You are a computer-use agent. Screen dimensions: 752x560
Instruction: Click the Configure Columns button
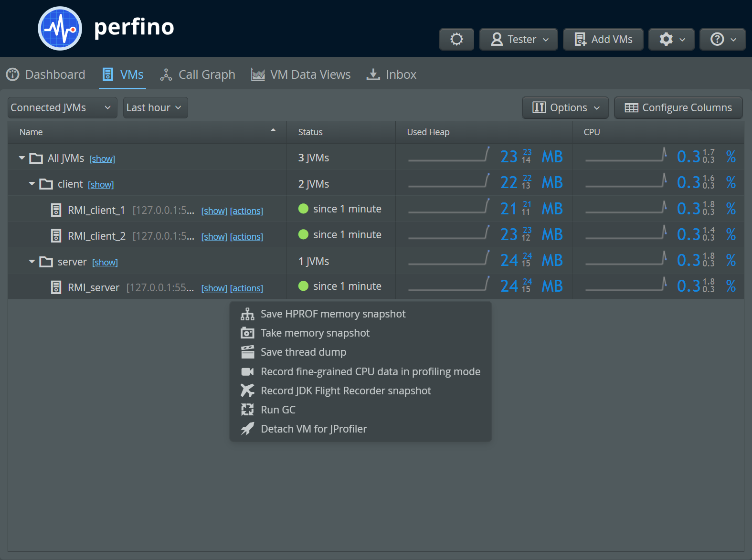click(x=678, y=108)
